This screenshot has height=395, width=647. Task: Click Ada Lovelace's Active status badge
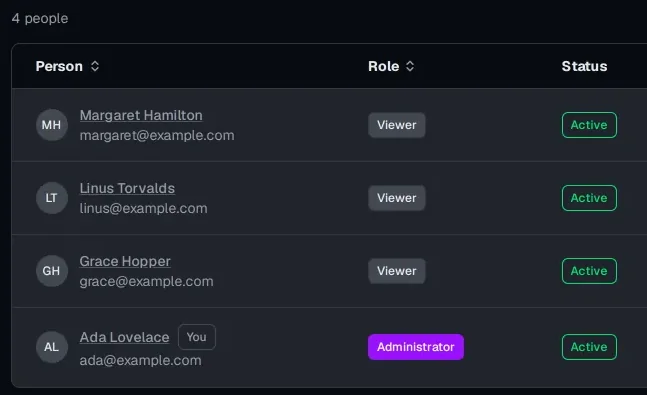pos(589,347)
